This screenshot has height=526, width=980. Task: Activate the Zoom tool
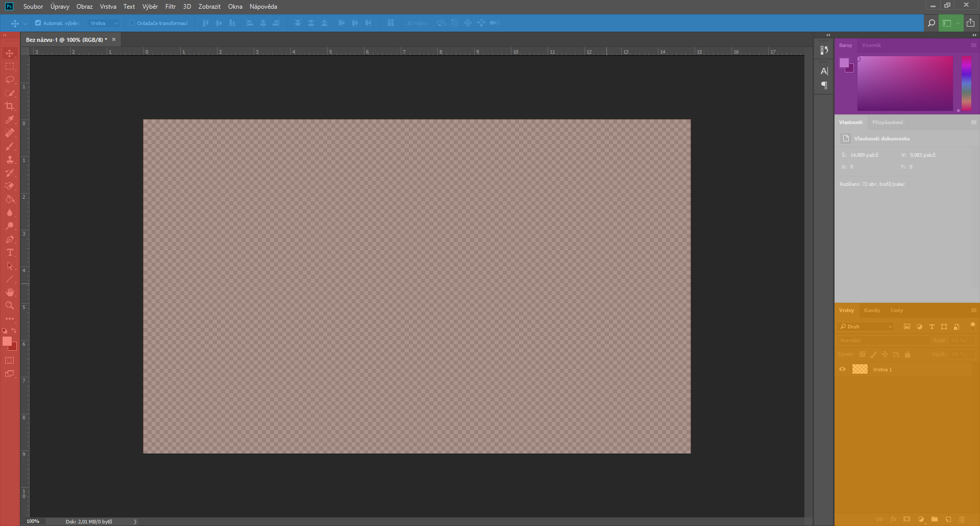(10, 305)
